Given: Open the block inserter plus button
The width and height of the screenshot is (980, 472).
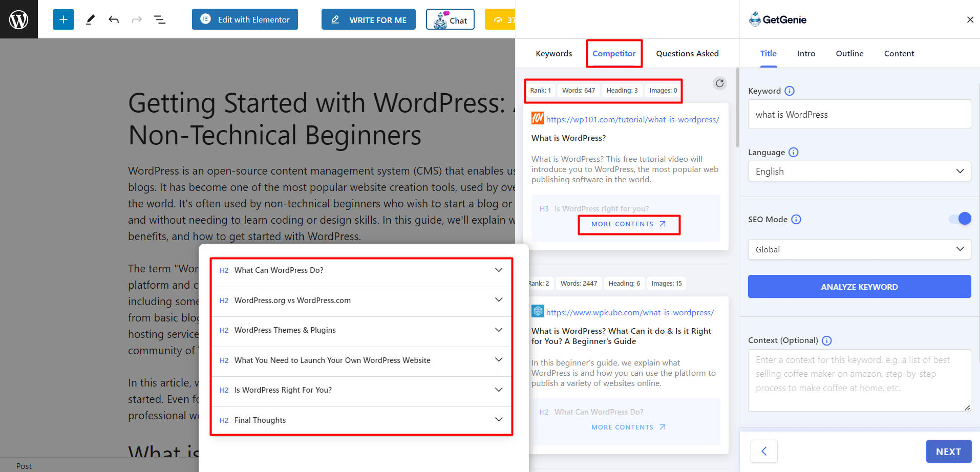Looking at the screenshot, I should tap(63, 19).
